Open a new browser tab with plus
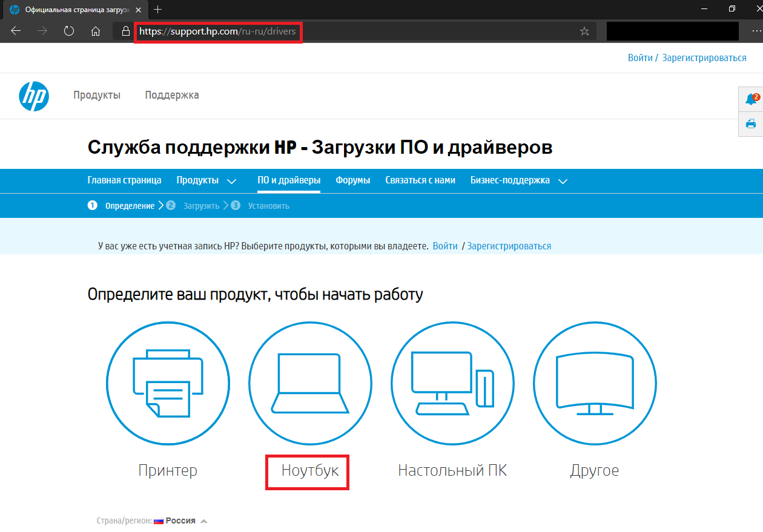 click(x=158, y=9)
